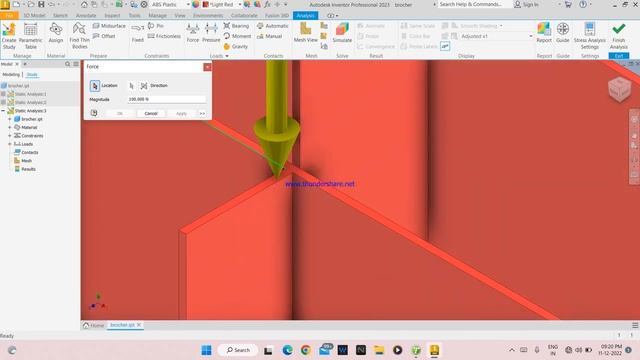This screenshot has height=360, width=640.
Task: Open the Parametric Table tool
Action: [31, 30]
